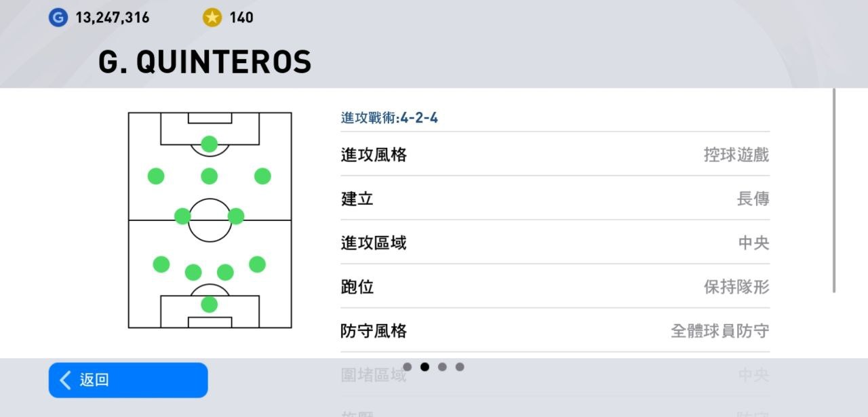868x417 pixels.
Task: Select the 防守風格 row showing 全體球員防守
Action: point(555,330)
